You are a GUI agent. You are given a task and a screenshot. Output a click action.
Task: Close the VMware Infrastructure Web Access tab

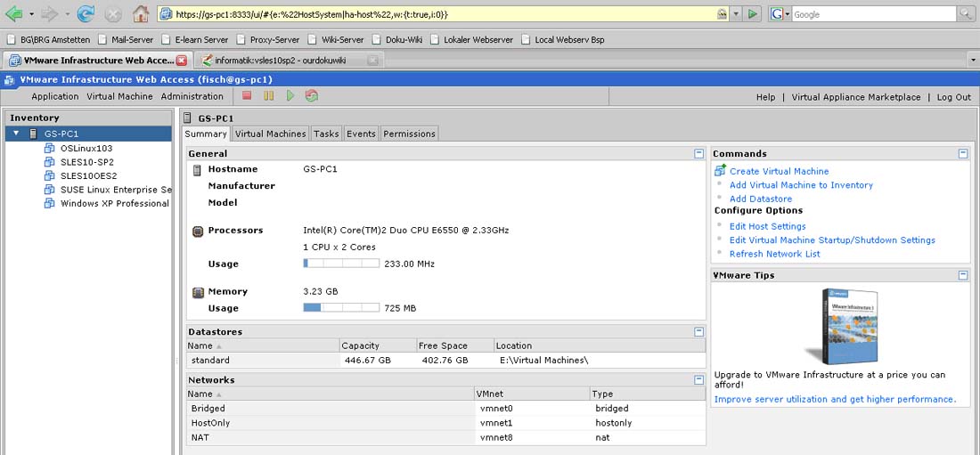tap(181, 61)
